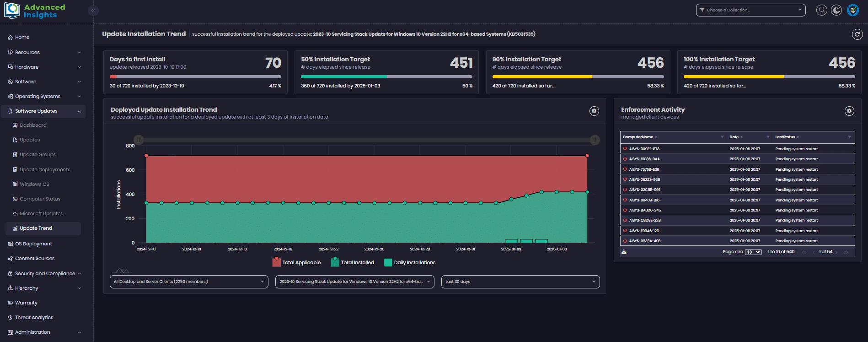
Task: Download the enforcement table using export icon
Action: click(624, 252)
